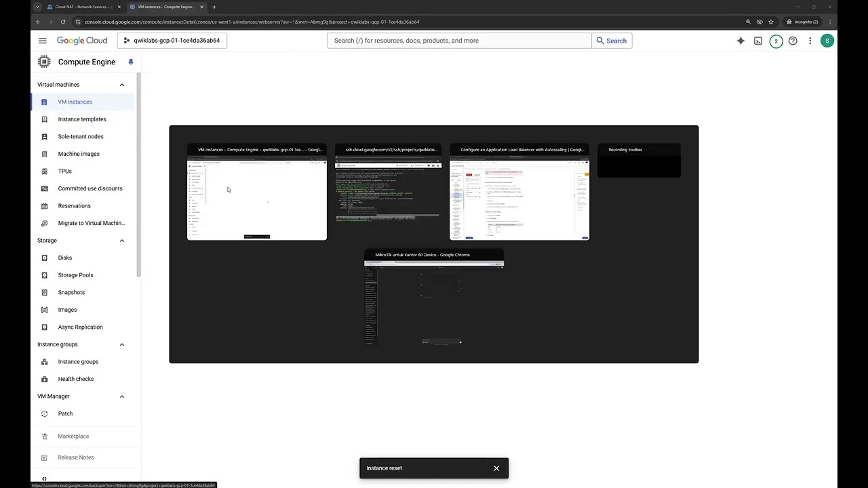
Task: Open the Incognito (2) profile menu
Action: 802,22
